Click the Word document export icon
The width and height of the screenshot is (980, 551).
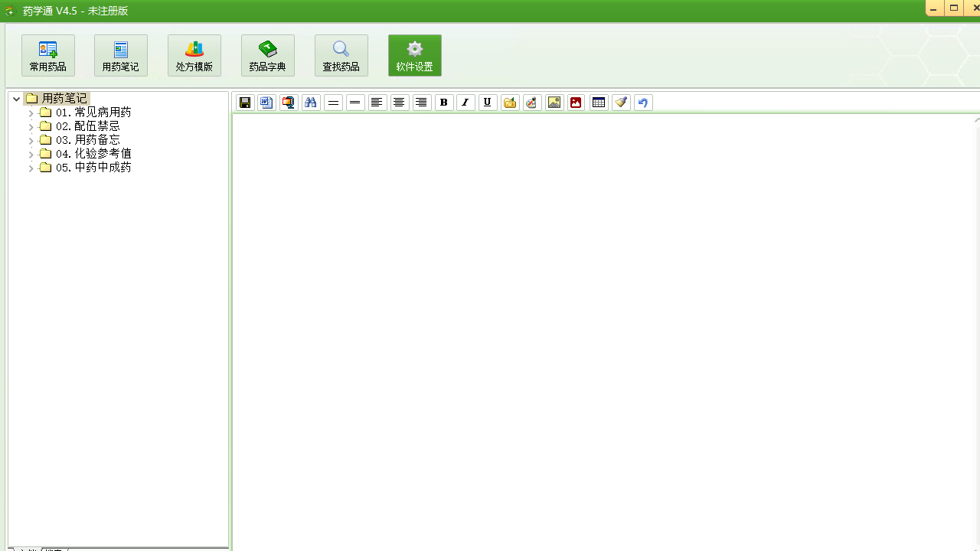[x=266, y=103]
